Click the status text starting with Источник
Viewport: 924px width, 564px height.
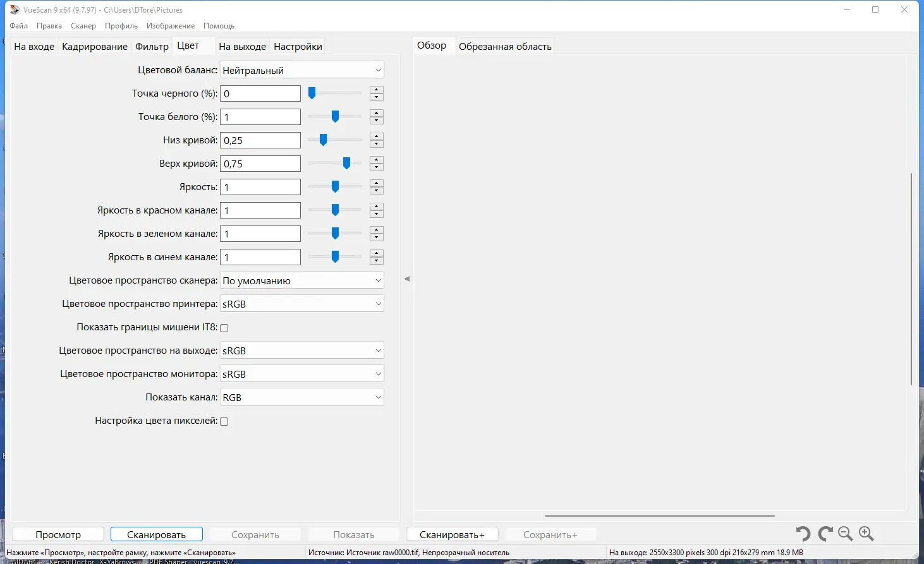pyautogui.click(x=409, y=553)
